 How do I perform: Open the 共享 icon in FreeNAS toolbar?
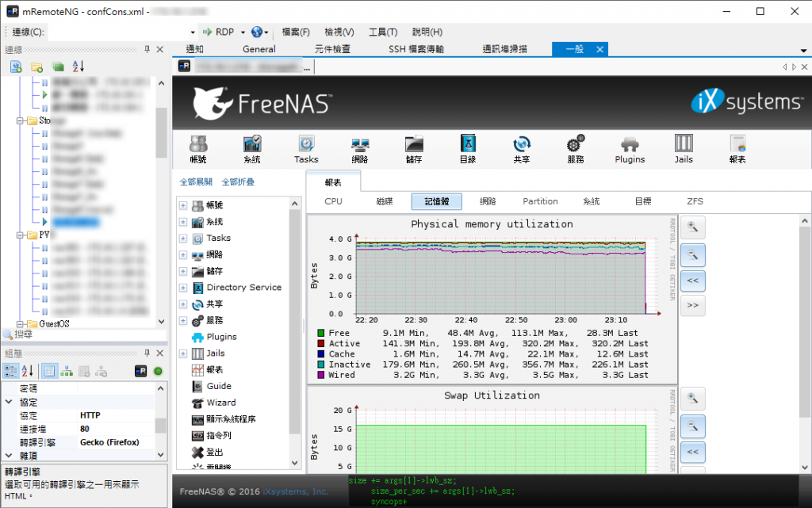point(522,149)
